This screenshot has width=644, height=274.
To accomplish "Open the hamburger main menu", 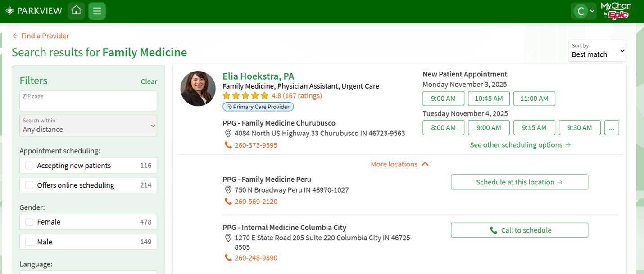I will [97, 11].
